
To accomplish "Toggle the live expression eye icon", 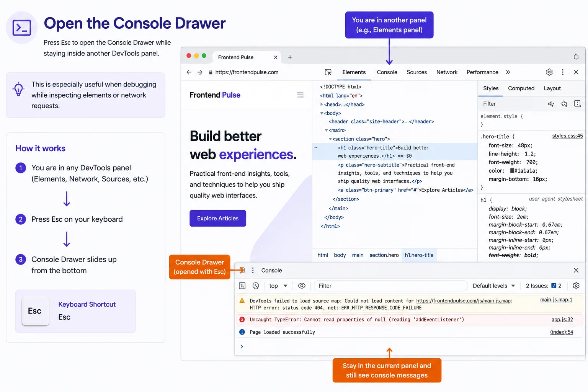I will point(302,286).
